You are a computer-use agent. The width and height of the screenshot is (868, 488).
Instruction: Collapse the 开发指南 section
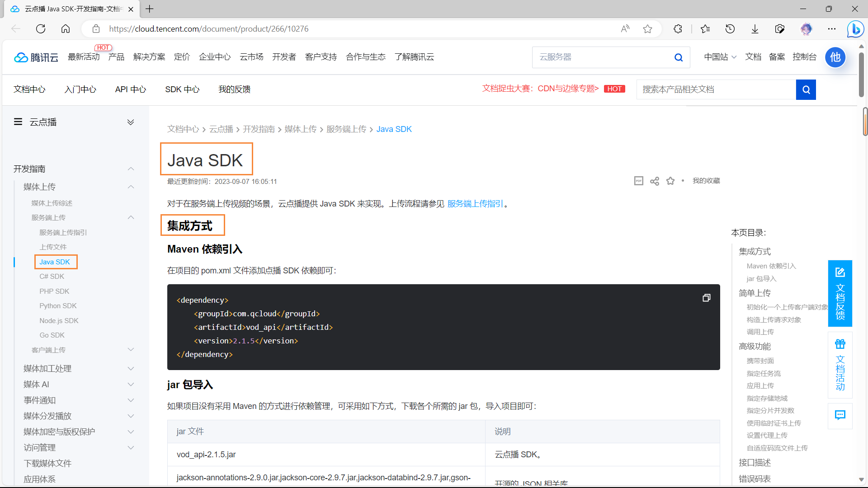click(x=131, y=169)
